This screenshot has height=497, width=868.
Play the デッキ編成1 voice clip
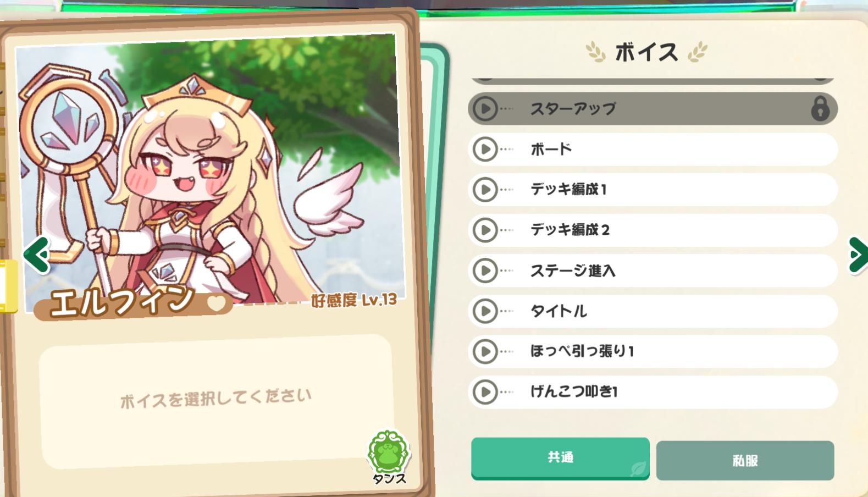[x=485, y=190]
